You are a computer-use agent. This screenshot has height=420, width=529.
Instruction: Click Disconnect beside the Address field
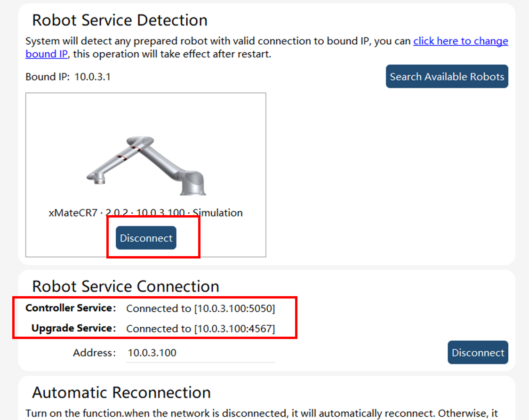click(478, 352)
